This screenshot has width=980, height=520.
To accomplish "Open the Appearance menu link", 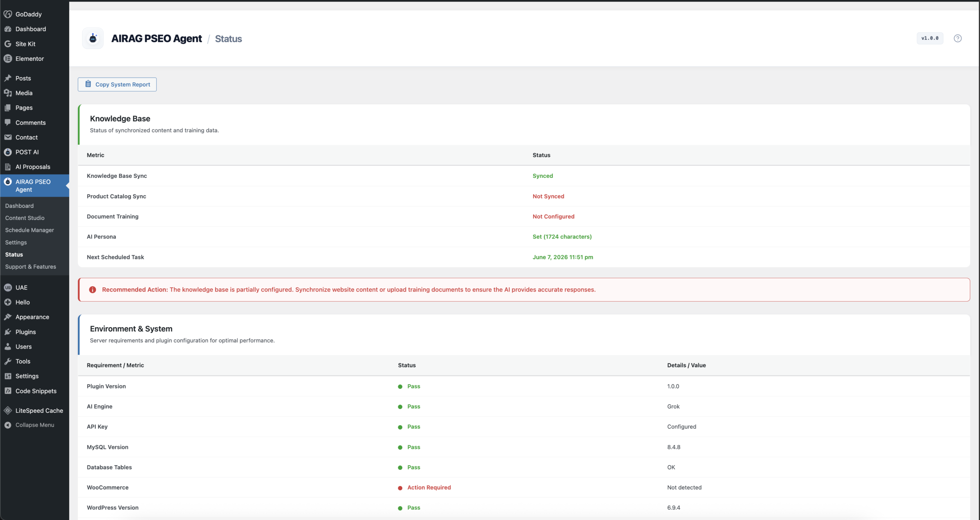I will pyautogui.click(x=32, y=317).
